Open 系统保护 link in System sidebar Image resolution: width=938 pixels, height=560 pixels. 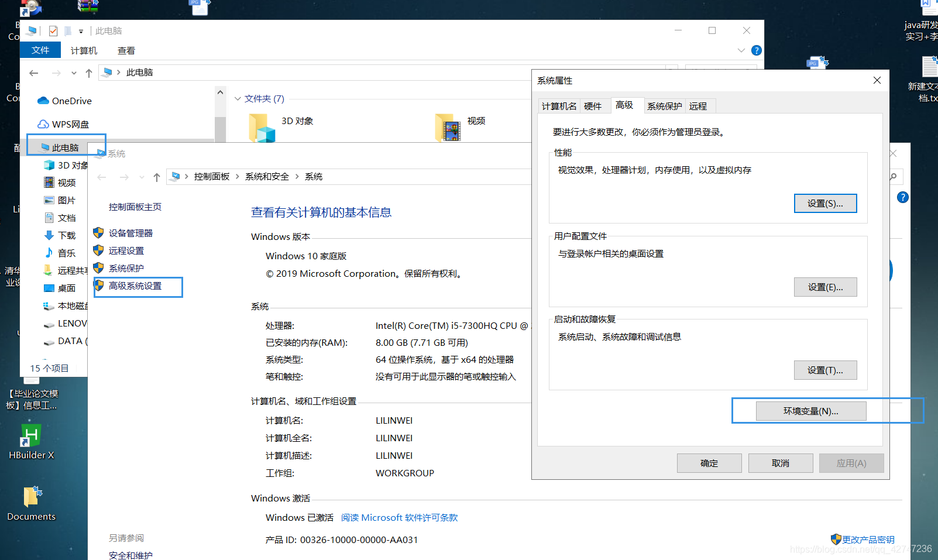click(x=126, y=268)
